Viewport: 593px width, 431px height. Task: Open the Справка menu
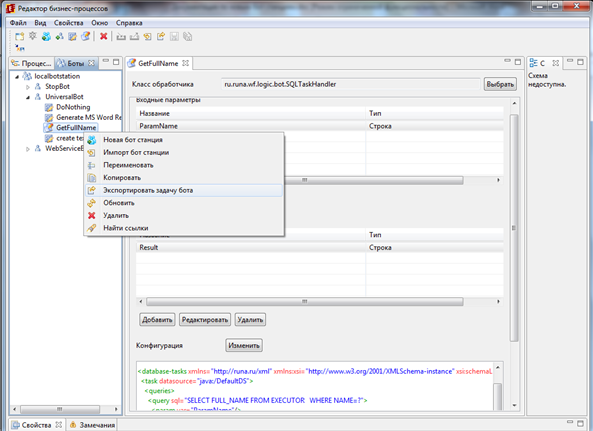[129, 23]
